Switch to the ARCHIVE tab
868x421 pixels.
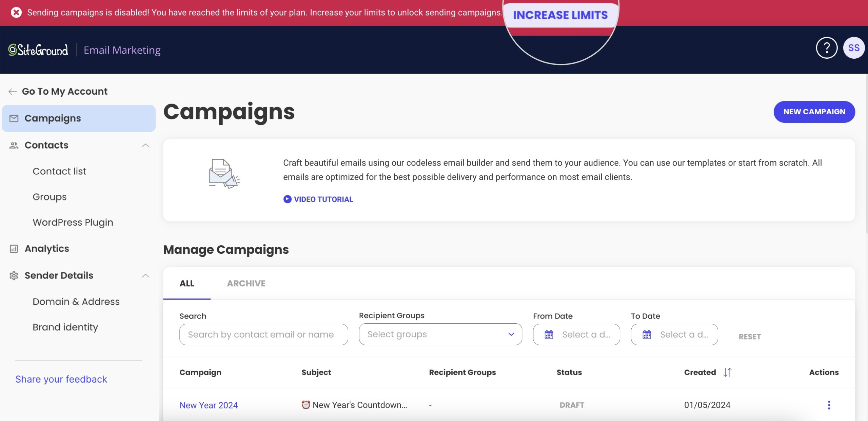[246, 283]
